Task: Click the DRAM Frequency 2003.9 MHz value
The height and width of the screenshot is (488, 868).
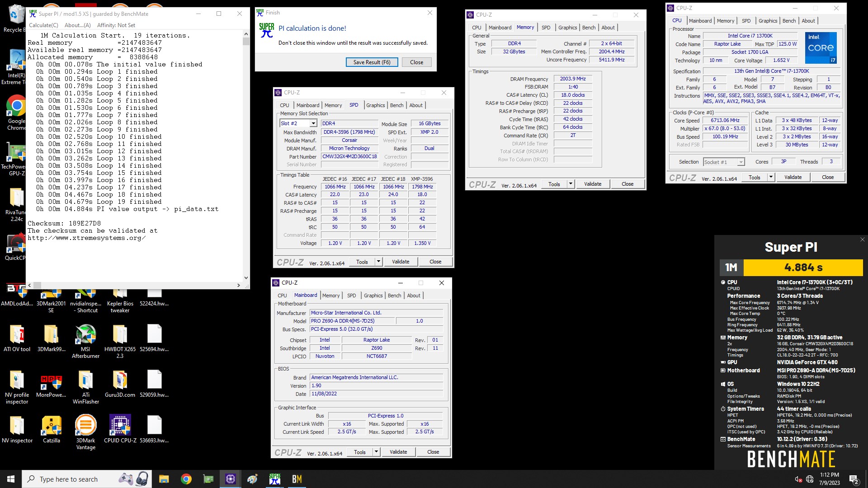Action: 573,79
